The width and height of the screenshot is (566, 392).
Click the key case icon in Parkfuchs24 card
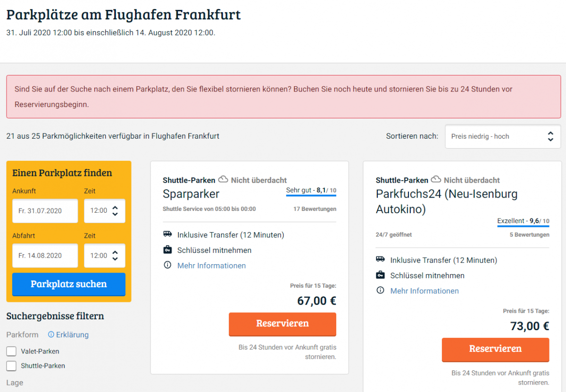pos(380,275)
